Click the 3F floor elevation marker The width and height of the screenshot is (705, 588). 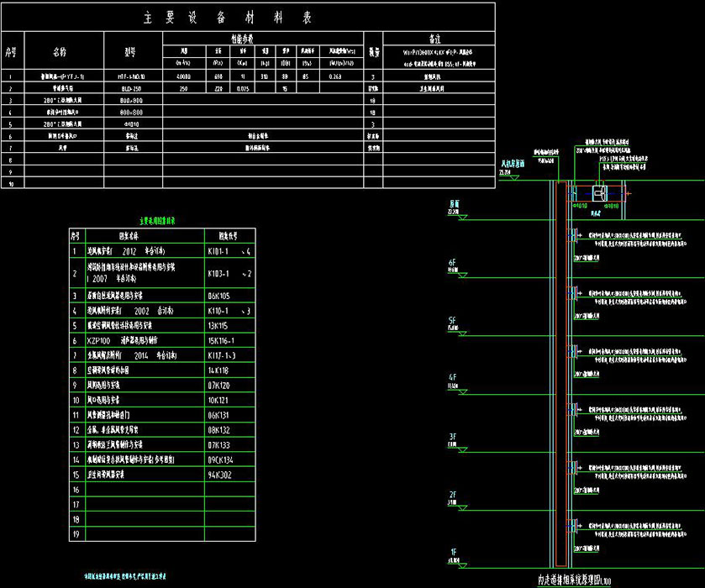pyautogui.click(x=452, y=436)
